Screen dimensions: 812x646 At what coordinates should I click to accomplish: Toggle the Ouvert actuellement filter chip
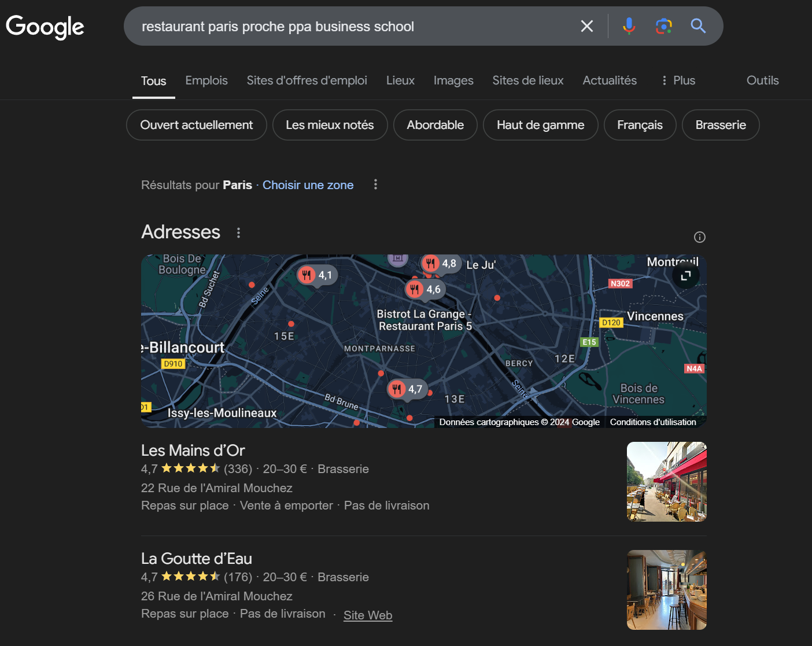pyautogui.click(x=196, y=125)
